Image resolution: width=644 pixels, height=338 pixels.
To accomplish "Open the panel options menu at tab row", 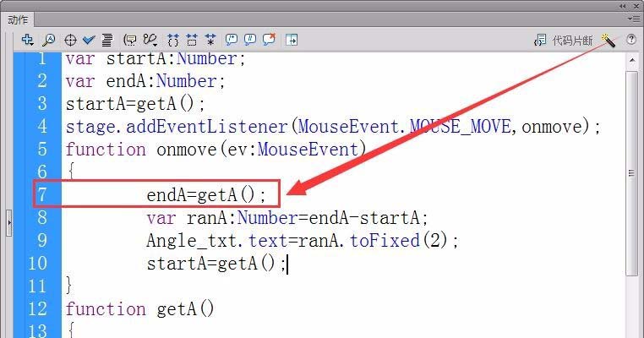I will click(x=634, y=19).
